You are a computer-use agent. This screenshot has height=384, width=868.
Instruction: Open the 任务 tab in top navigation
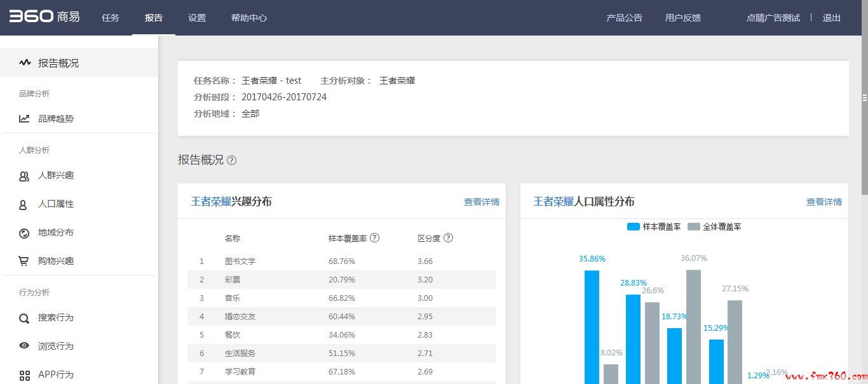pyautogui.click(x=111, y=18)
